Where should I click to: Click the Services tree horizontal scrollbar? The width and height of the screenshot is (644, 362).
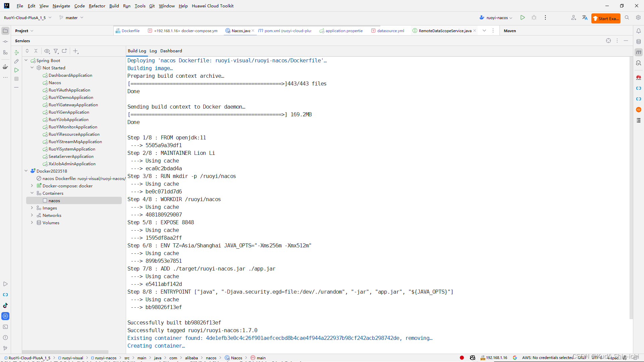pyautogui.click(x=65, y=352)
